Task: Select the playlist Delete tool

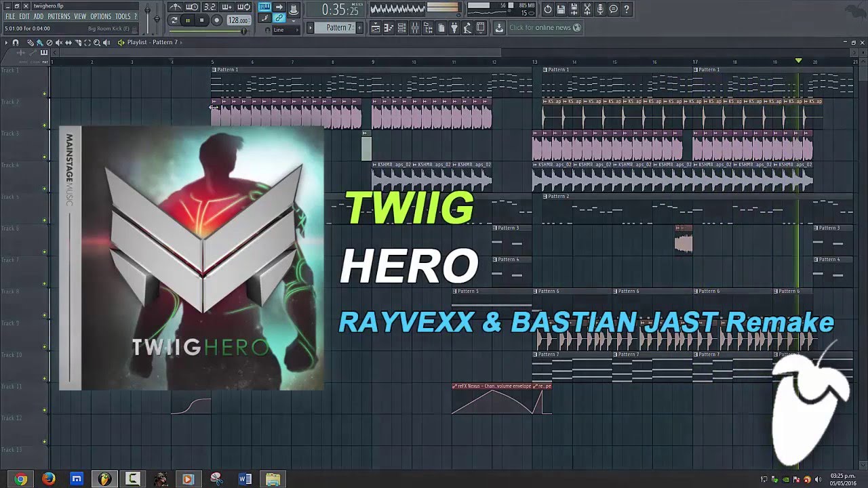Action: 50,43
